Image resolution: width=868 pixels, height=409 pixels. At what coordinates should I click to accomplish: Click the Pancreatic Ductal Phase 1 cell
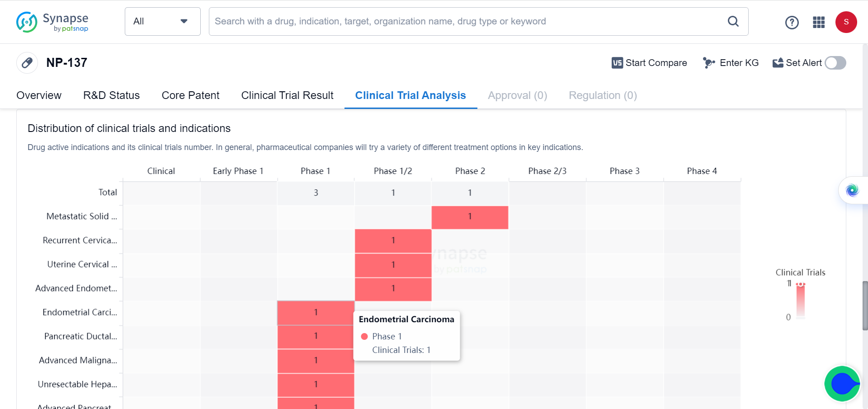pos(316,336)
